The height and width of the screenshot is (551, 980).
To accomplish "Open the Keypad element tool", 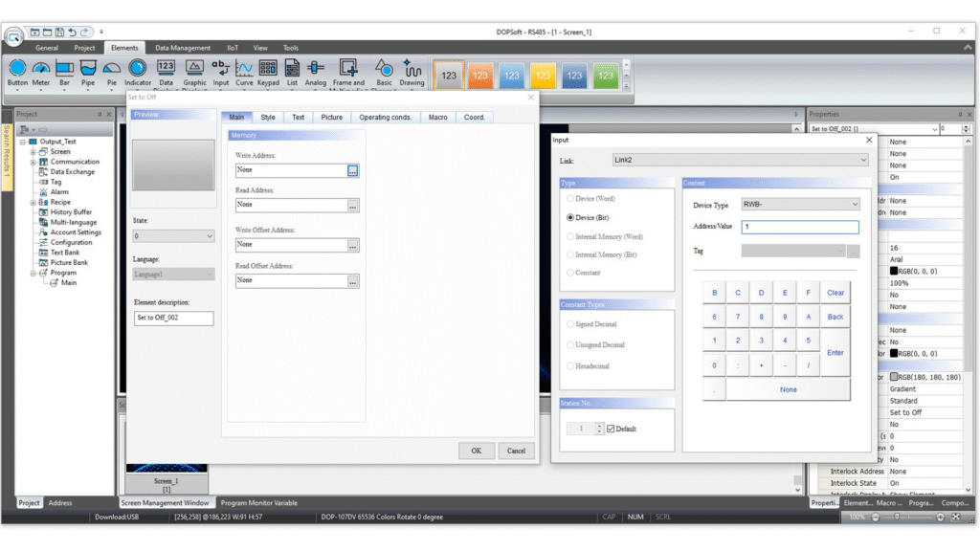I will click(269, 72).
